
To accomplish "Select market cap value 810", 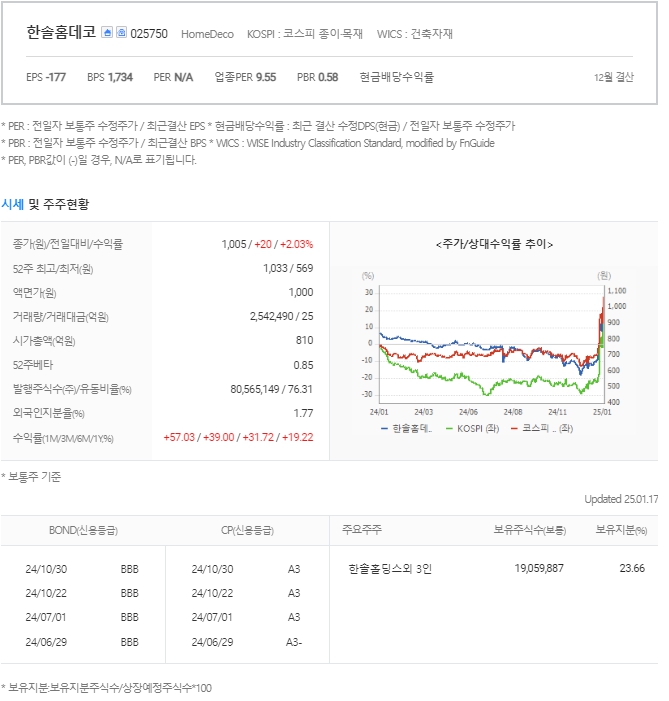I will click(x=305, y=341).
